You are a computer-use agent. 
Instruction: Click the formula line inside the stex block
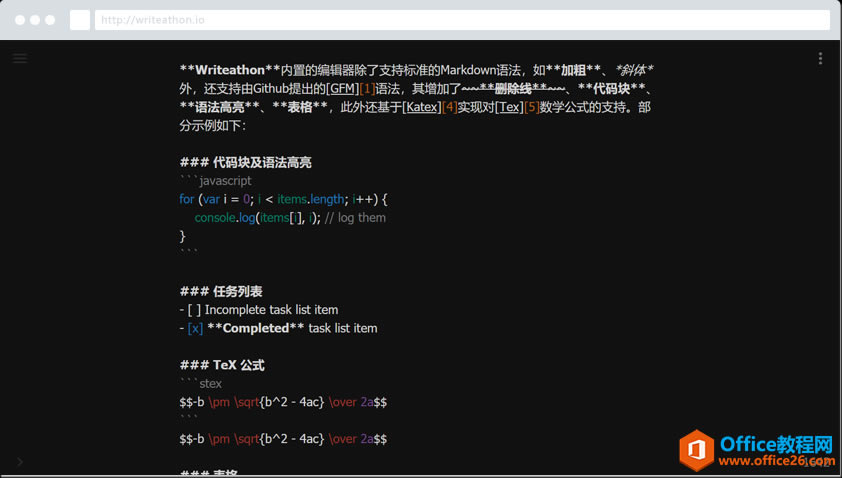tap(283, 402)
